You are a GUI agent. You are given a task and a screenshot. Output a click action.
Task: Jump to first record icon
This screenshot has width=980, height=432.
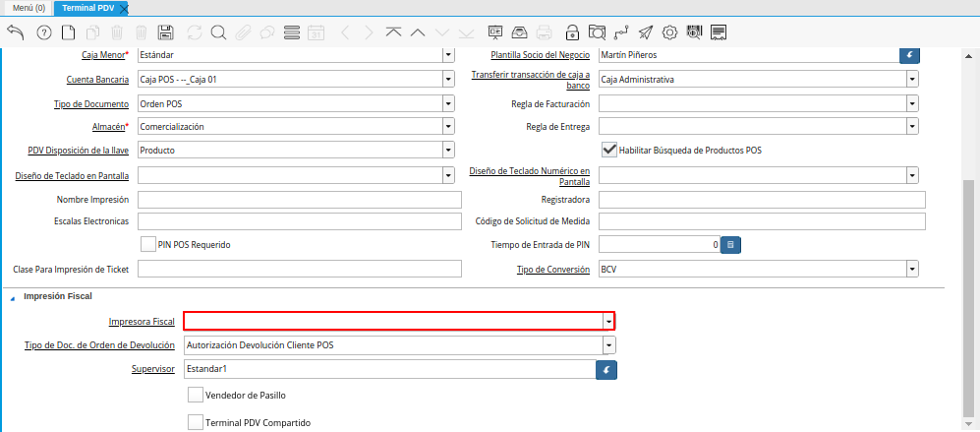(x=393, y=32)
